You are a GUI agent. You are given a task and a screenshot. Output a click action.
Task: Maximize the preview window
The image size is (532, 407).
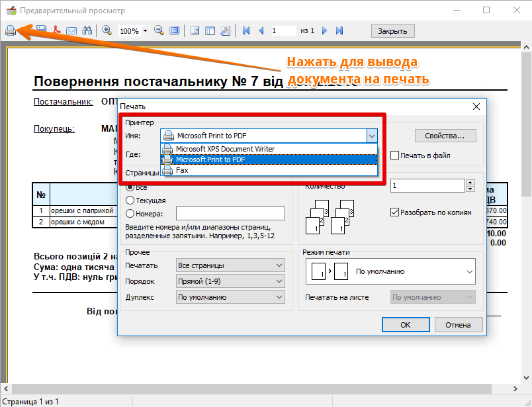click(x=486, y=10)
